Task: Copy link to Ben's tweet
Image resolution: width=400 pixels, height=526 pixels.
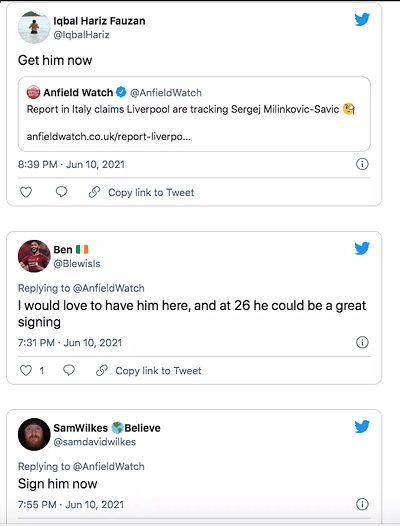Action: (149, 371)
